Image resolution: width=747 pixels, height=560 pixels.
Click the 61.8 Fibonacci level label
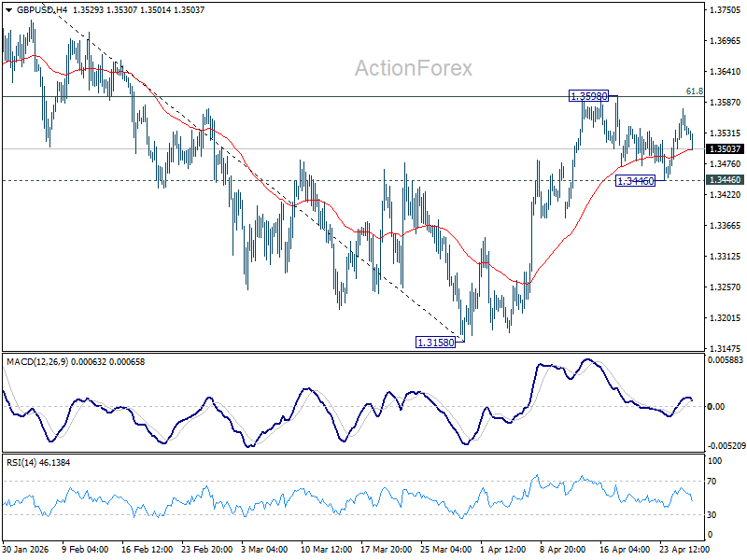tap(694, 91)
